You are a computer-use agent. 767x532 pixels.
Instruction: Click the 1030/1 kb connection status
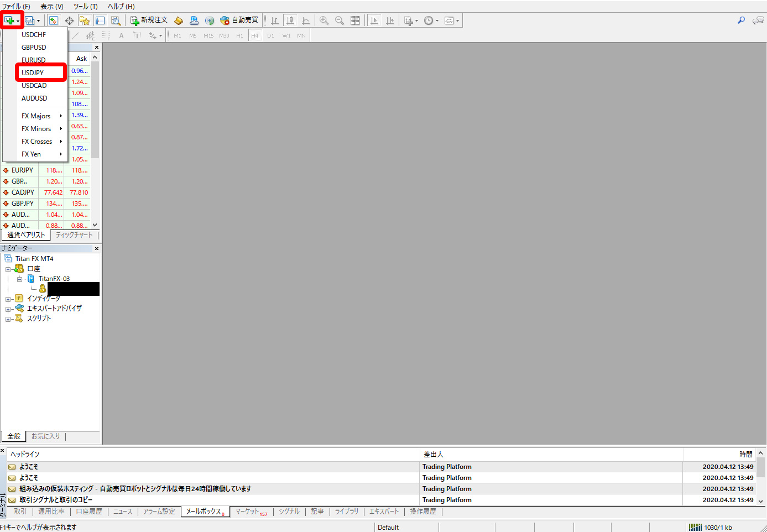[711, 527]
